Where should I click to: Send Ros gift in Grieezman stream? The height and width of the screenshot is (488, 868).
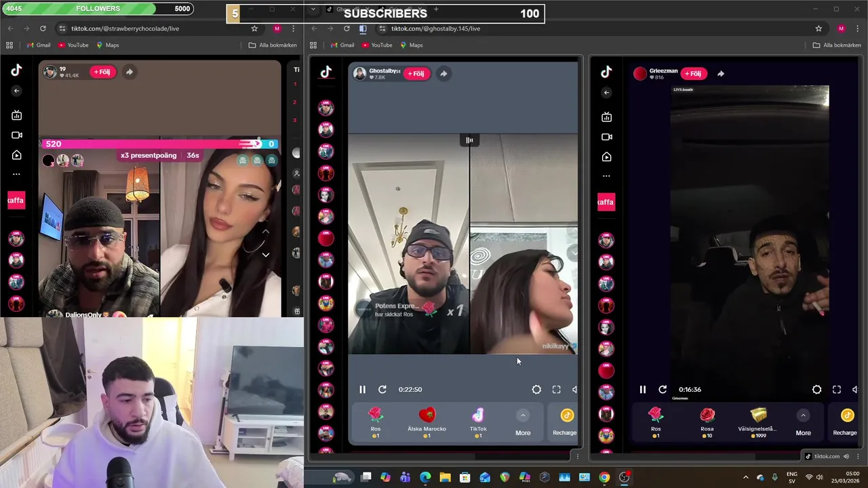(x=656, y=423)
